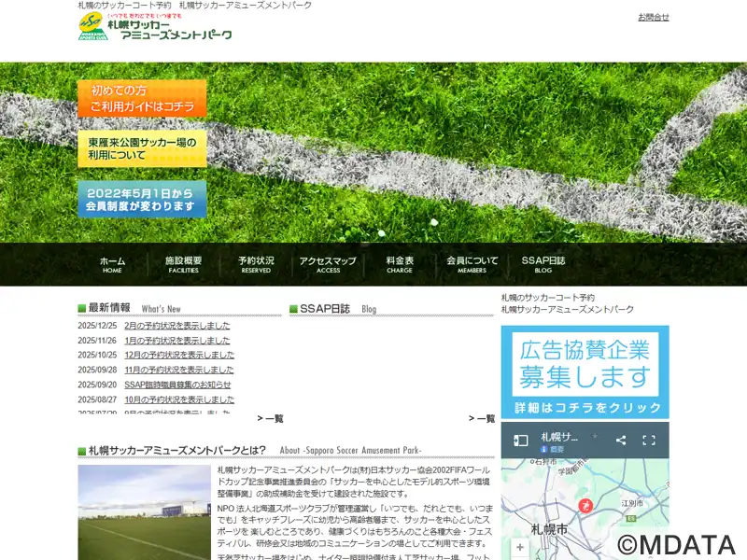Go to 施設概要 FACILITIES menu

coord(183,264)
